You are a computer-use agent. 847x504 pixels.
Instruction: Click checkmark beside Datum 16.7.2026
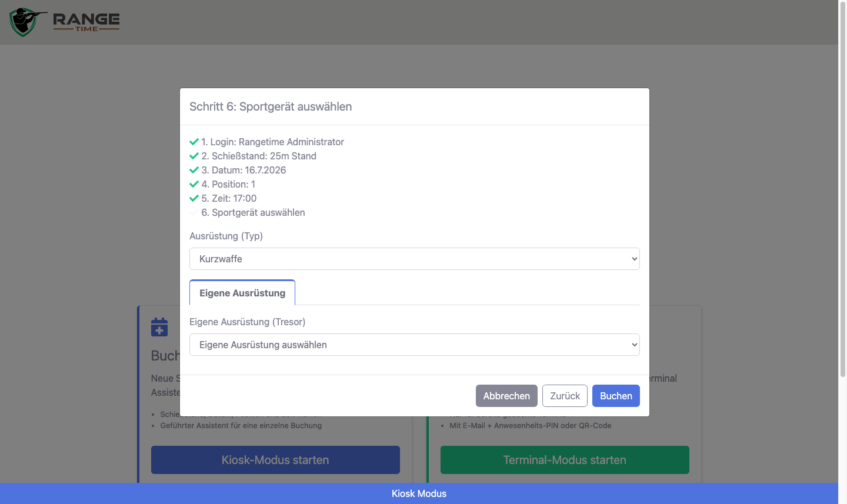pyautogui.click(x=194, y=170)
